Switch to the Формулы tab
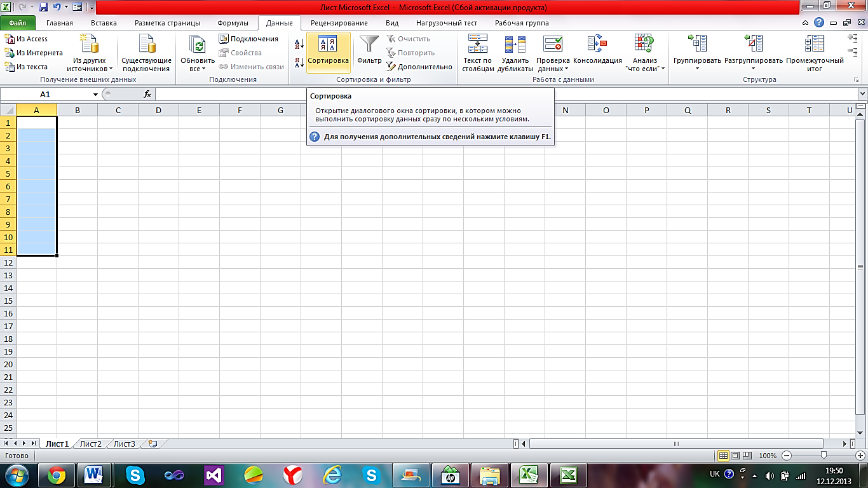Image resolution: width=868 pixels, height=488 pixels. click(233, 23)
